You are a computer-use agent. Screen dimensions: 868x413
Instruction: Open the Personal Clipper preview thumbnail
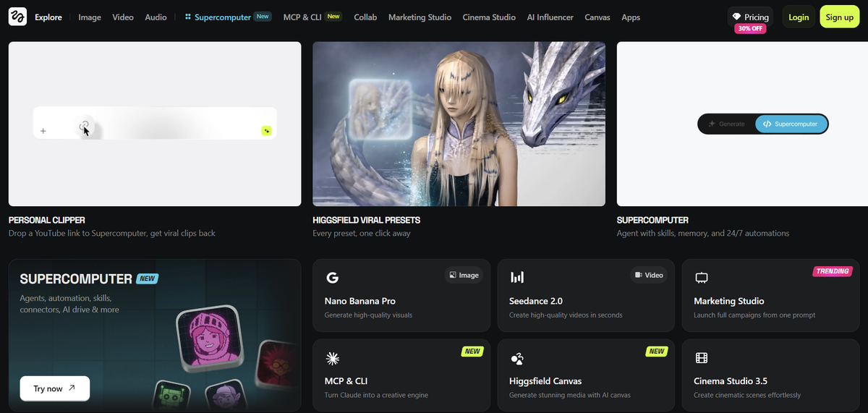click(x=155, y=124)
